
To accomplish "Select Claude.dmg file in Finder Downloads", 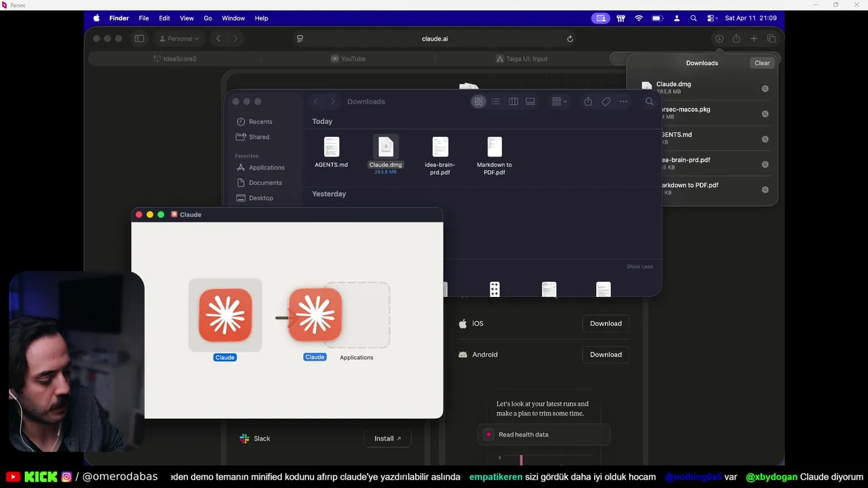I will pos(386,153).
